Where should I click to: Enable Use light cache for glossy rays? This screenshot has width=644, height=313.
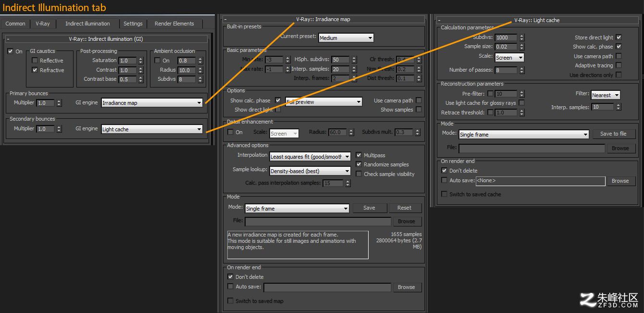pos(521,103)
